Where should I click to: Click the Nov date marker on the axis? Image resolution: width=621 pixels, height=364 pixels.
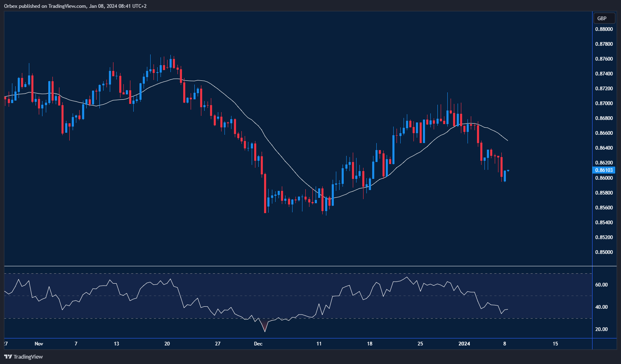pyautogui.click(x=39, y=343)
